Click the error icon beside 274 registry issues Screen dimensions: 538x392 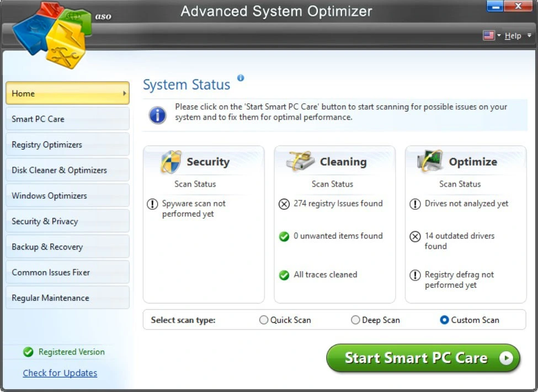[x=284, y=204]
